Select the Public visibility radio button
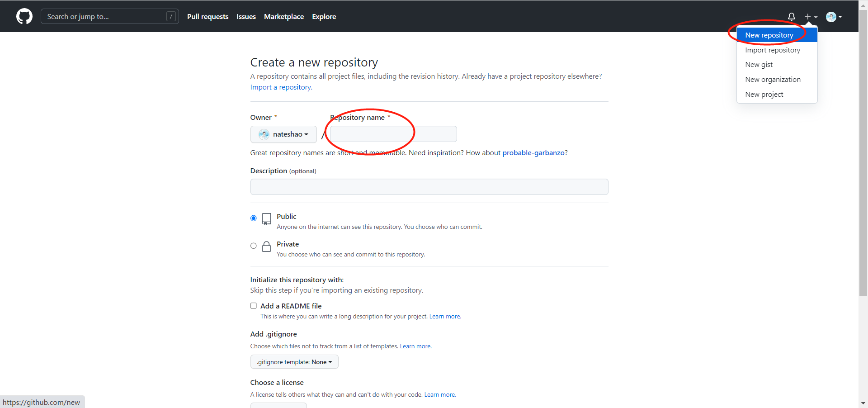The width and height of the screenshot is (868, 408). click(254, 218)
